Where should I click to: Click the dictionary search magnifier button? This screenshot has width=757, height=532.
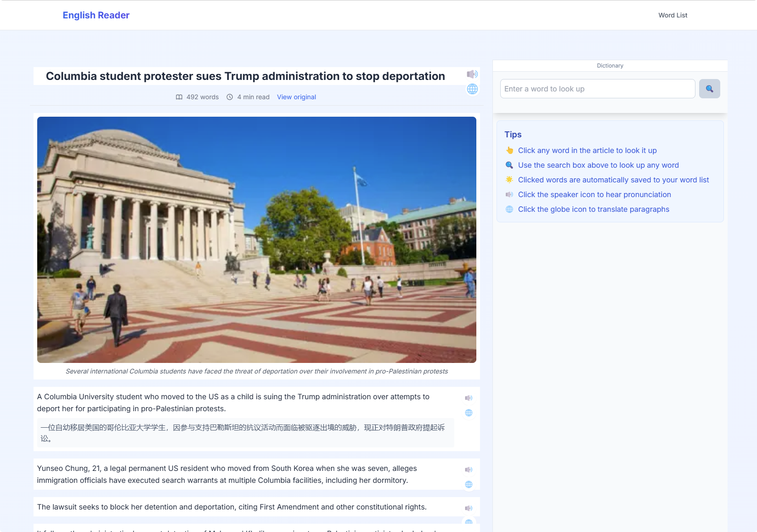[x=709, y=89]
